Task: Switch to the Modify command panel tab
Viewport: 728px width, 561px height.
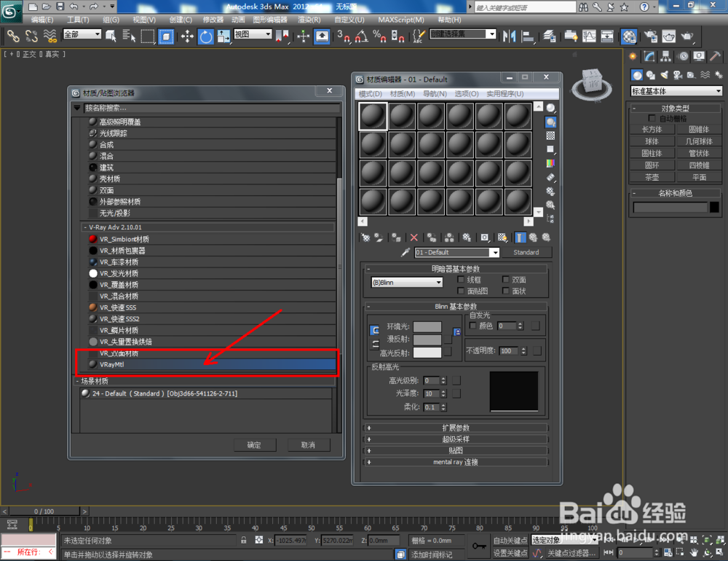Action: (649, 57)
